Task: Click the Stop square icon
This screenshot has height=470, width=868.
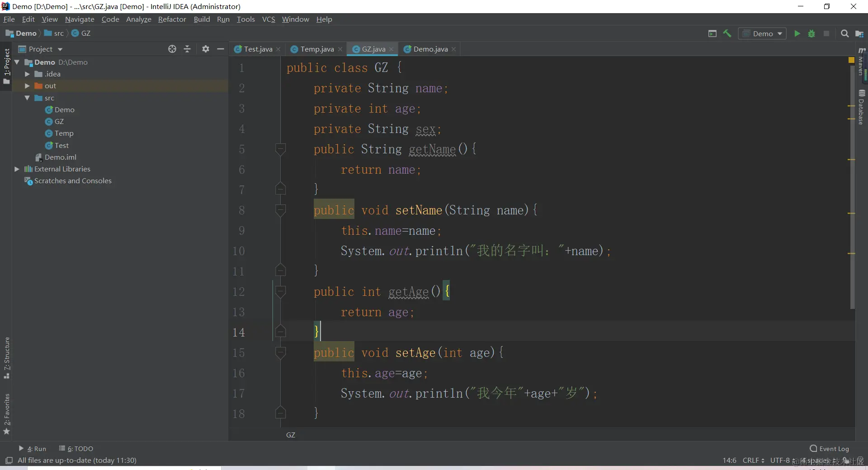Action: click(826, 33)
